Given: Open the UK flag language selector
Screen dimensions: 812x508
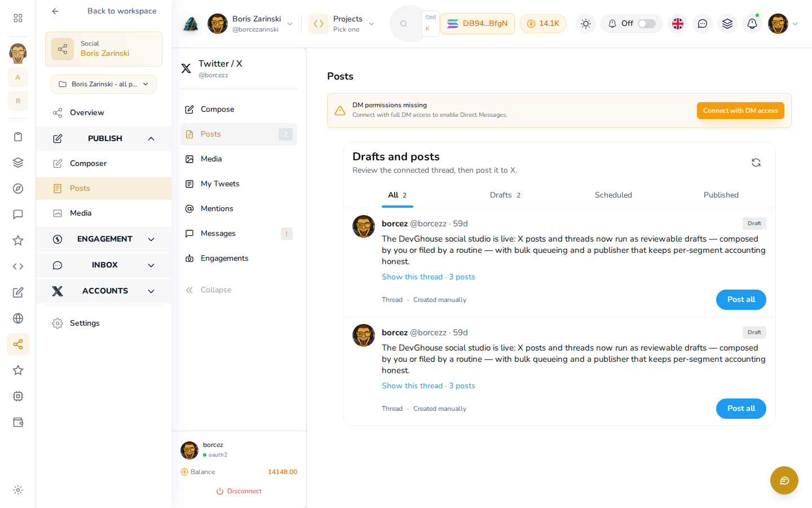Looking at the screenshot, I should 678,24.
